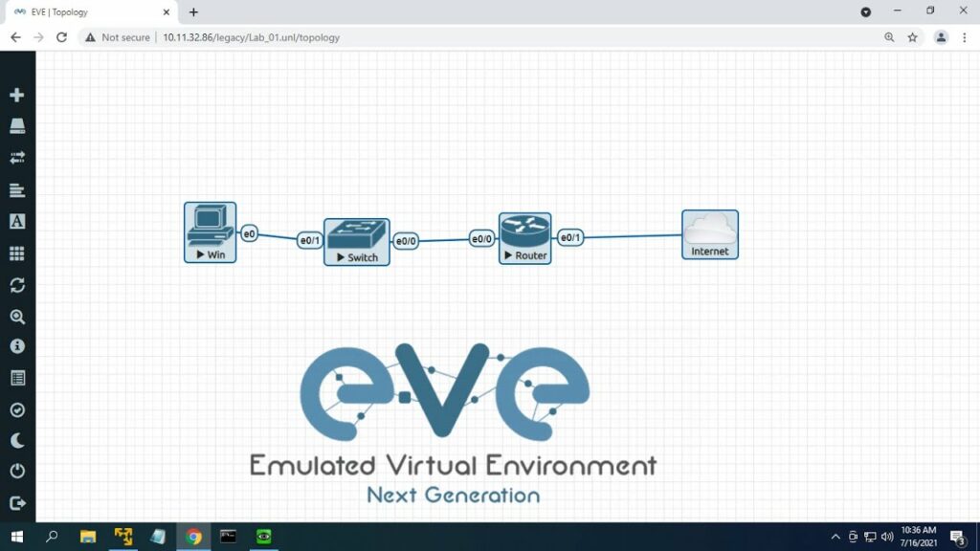Screen dimensions: 980x551
Task: Open Startup-configs icon in sidebar
Action: point(17,189)
